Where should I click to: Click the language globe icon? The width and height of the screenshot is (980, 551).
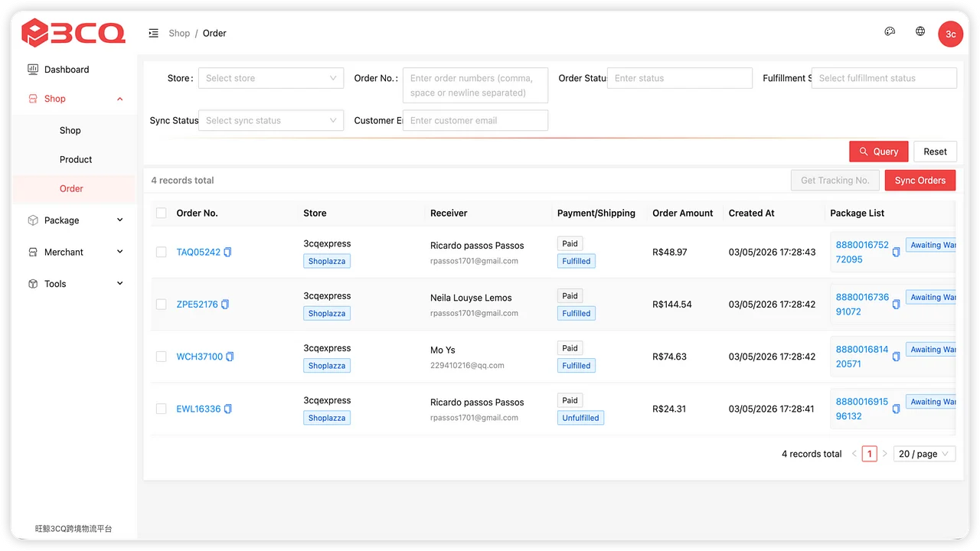tap(920, 32)
